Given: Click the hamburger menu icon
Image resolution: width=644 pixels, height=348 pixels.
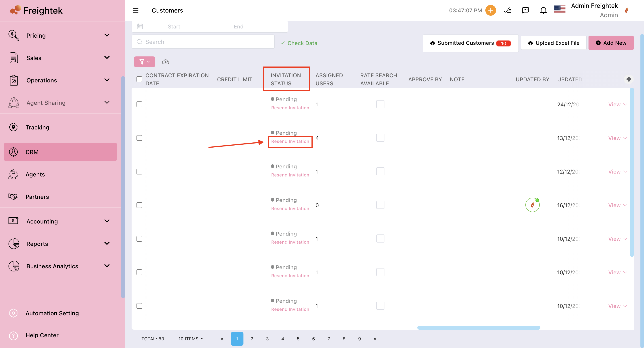Looking at the screenshot, I should (136, 10).
